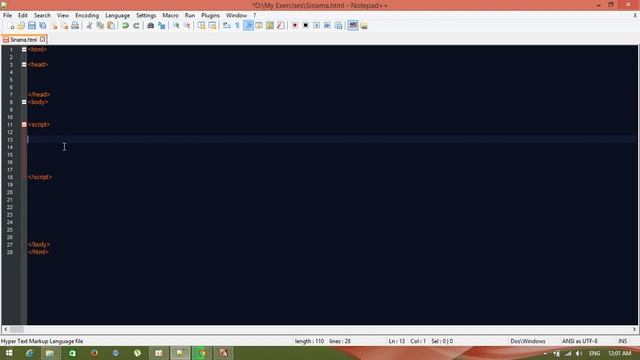Click the Save All toolbar icon
The width and height of the screenshot is (640, 360).
[x=42, y=26]
